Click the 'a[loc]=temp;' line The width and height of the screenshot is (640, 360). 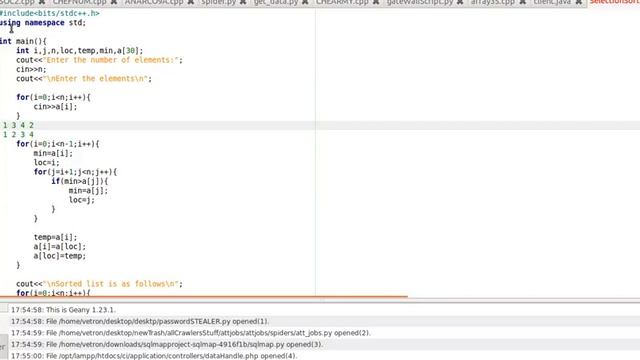pos(60,256)
